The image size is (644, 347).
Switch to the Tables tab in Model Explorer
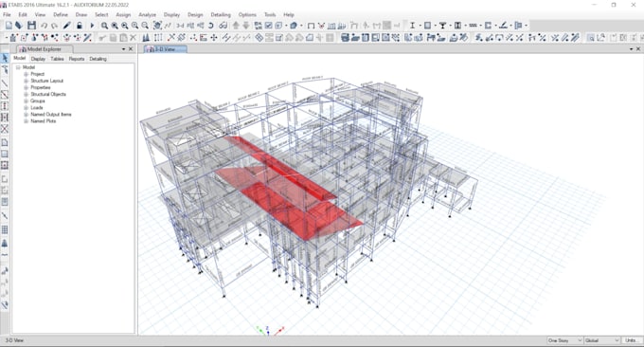(x=57, y=59)
